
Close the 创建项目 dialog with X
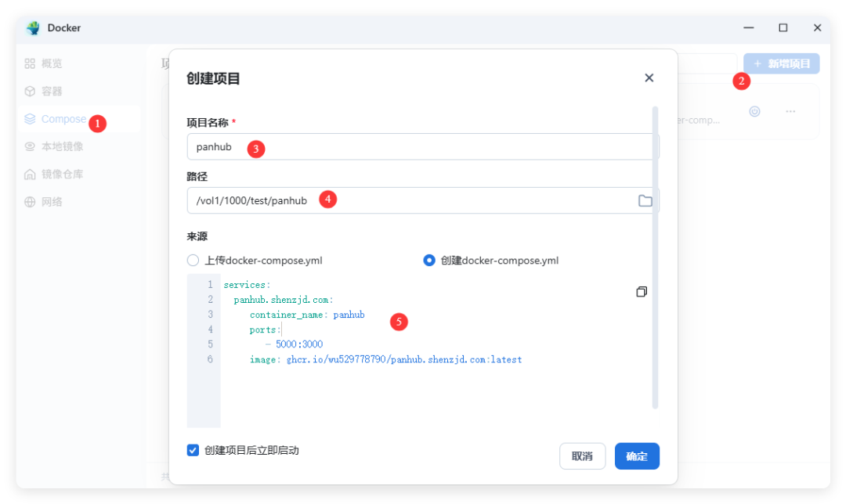(x=649, y=78)
